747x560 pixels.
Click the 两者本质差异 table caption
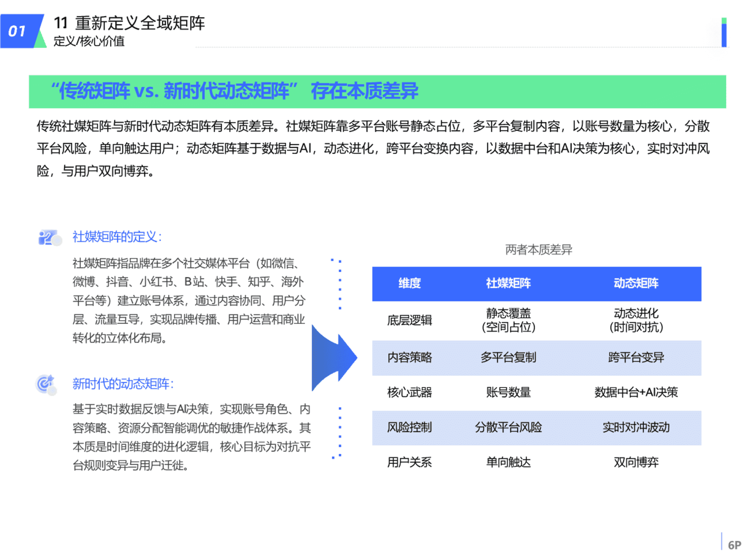[538, 250]
